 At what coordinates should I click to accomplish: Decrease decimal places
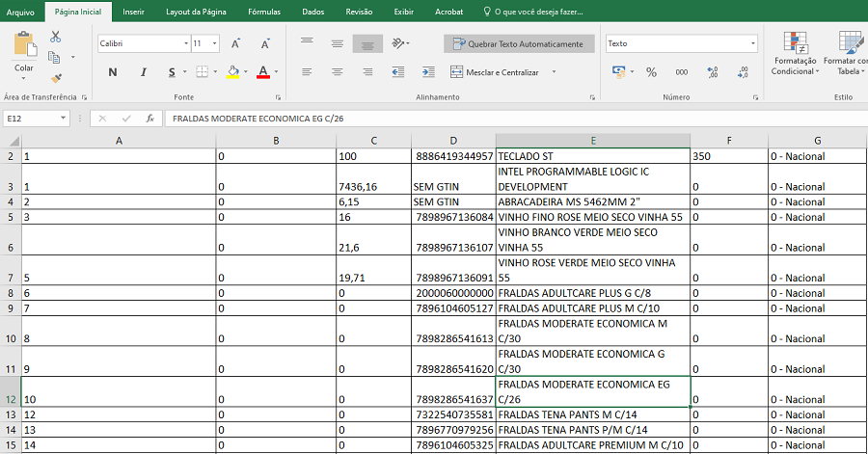(743, 72)
